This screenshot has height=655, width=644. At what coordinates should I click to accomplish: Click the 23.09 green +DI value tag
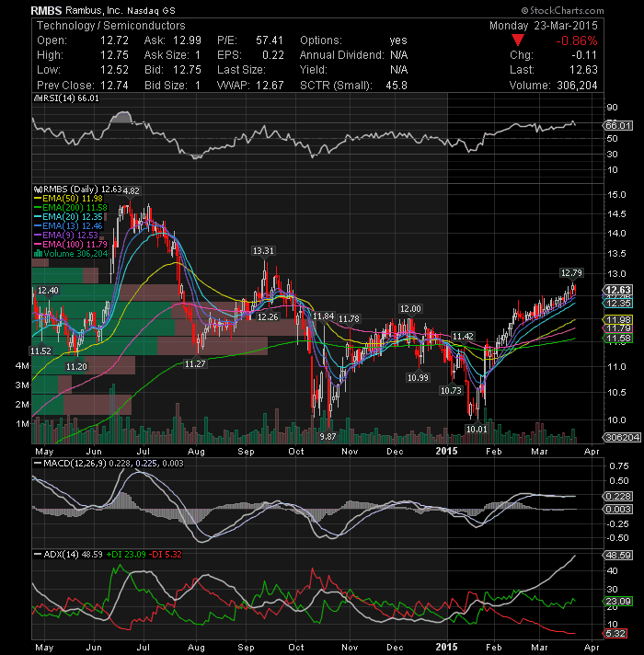pos(618,601)
